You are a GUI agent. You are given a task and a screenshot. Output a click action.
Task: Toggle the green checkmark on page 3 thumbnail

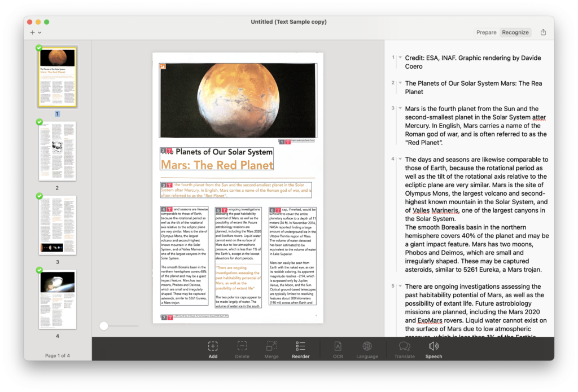click(40, 196)
